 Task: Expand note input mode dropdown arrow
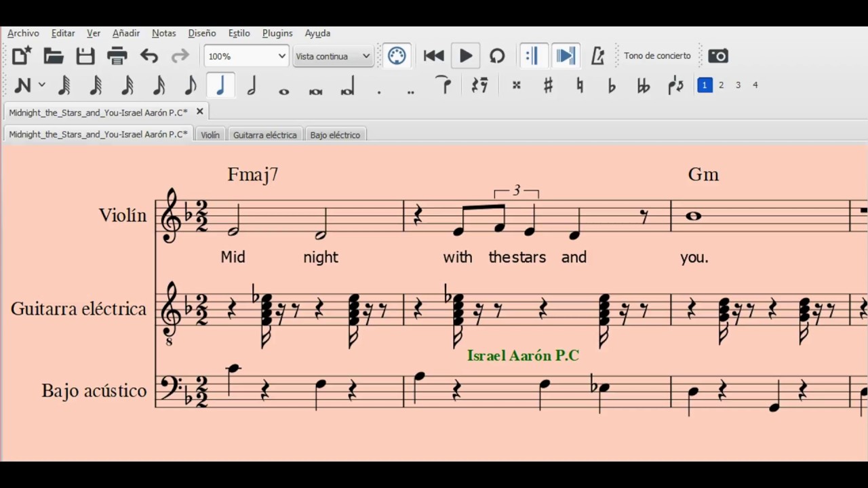(x=42, y=85)
